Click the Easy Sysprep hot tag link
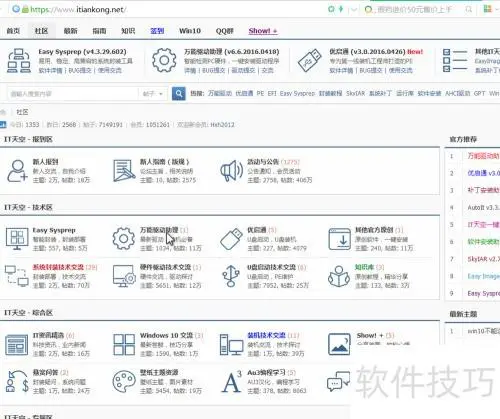500x419 pixels. point(297,94)
